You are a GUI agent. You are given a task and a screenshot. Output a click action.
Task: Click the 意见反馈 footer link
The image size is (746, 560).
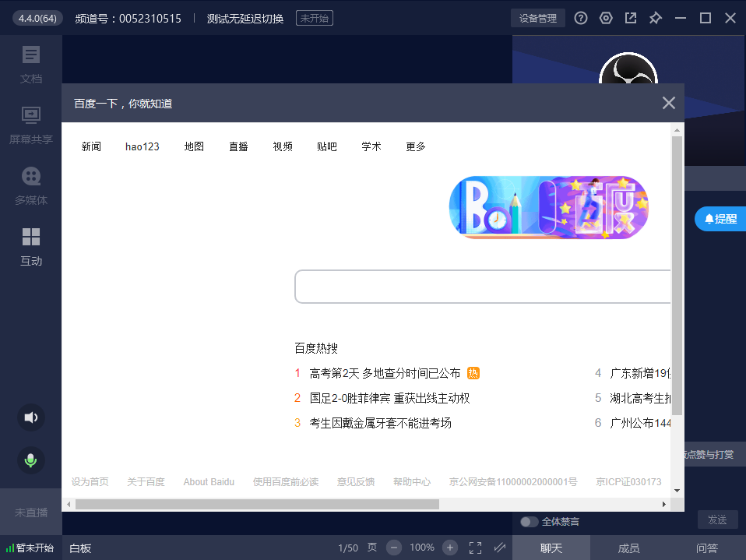click(x=355, y=482)
